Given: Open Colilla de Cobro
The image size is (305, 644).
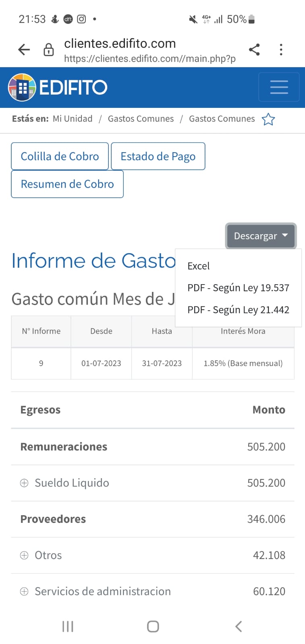Looking at the screenshot, I should click(60, 156).
